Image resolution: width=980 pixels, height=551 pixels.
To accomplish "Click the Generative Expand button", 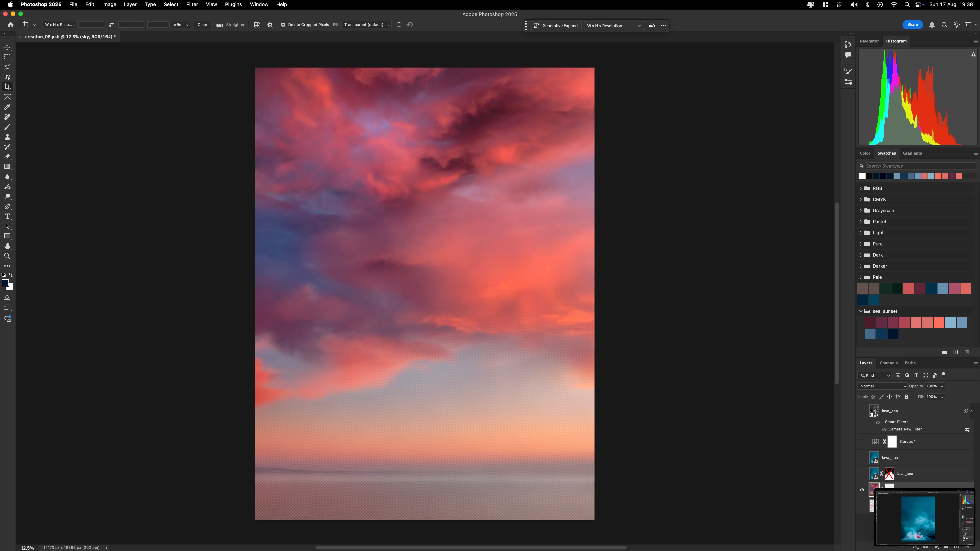I will (x=556, y=25).
